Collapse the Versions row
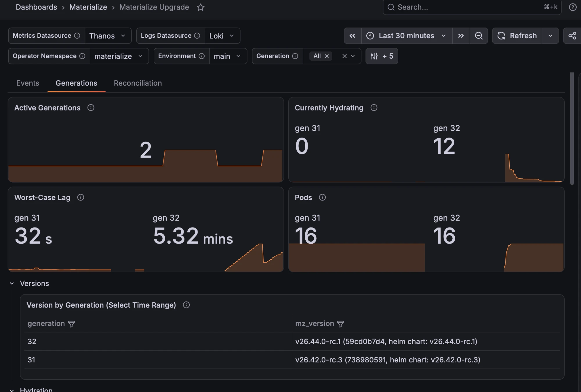Screen dimensions: 581x392 click(x=12, y=283)
